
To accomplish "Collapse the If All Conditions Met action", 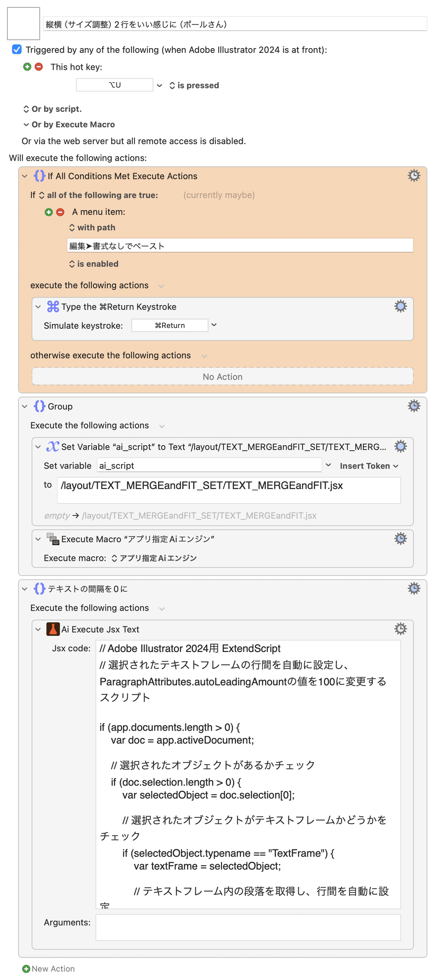I will 25,176.
